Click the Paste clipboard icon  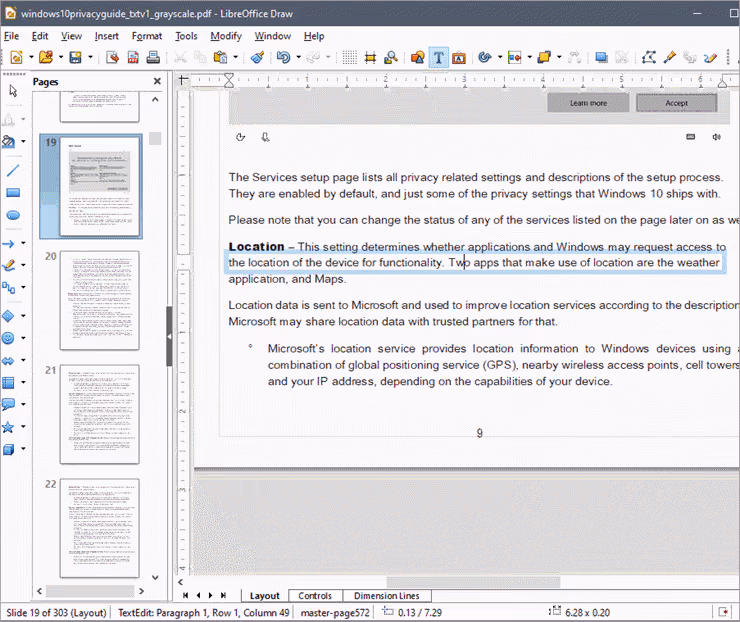tap(220, 58)
